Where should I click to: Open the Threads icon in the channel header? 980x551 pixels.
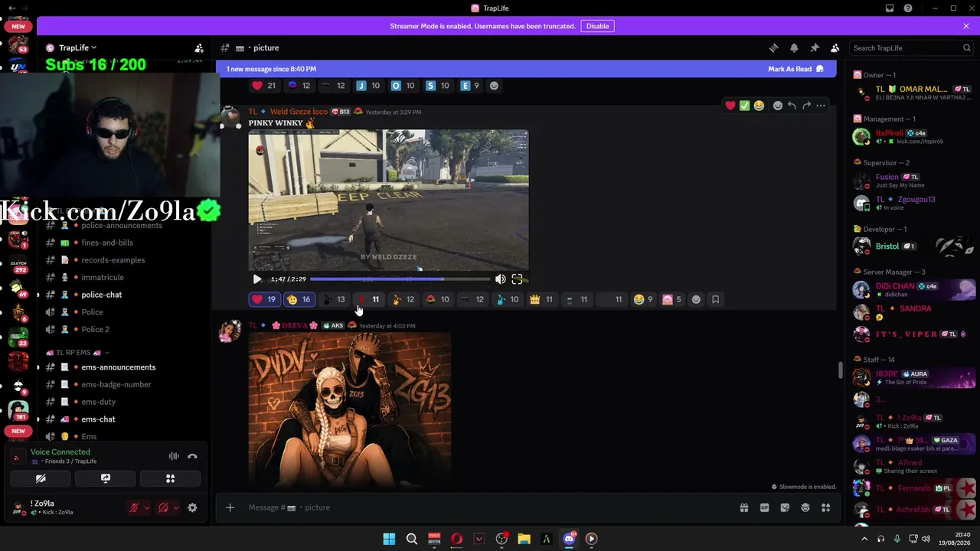pyautogui.click(x=773, y=47)
